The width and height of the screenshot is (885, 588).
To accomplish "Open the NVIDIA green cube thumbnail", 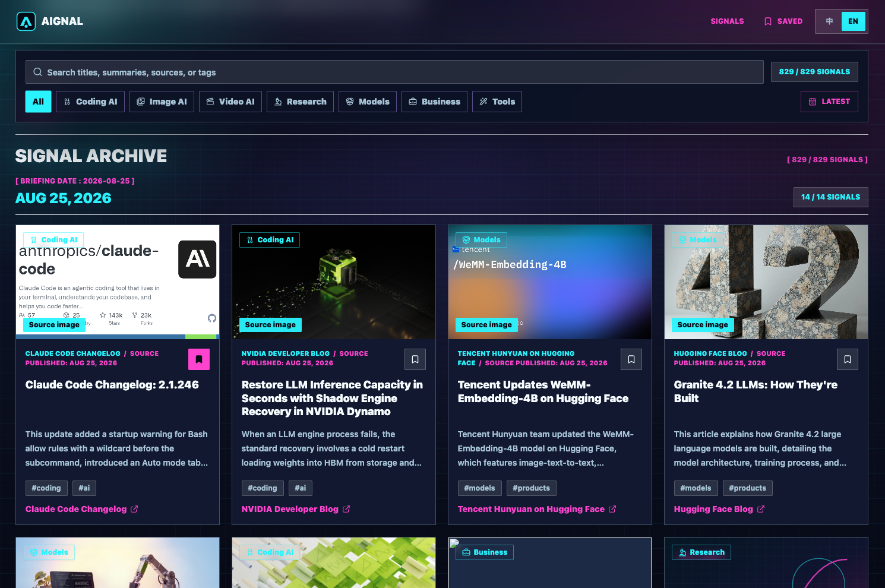I will pos(334,282).
